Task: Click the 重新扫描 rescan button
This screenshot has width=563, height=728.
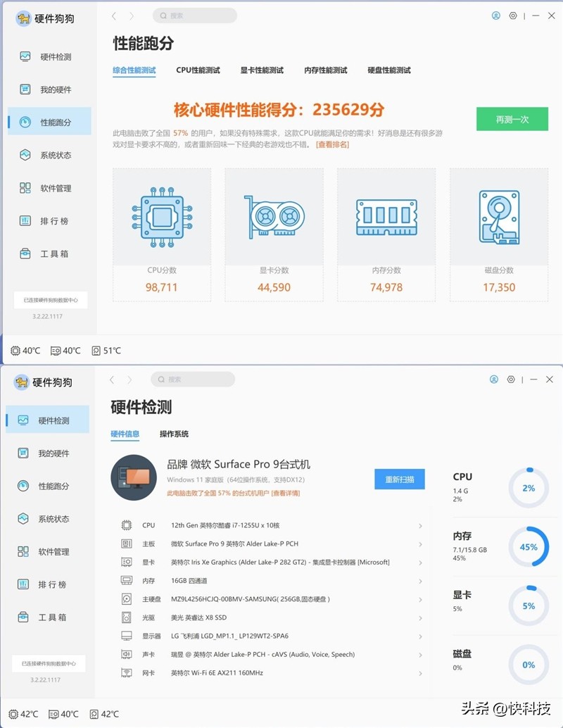Action: [399, 478]
